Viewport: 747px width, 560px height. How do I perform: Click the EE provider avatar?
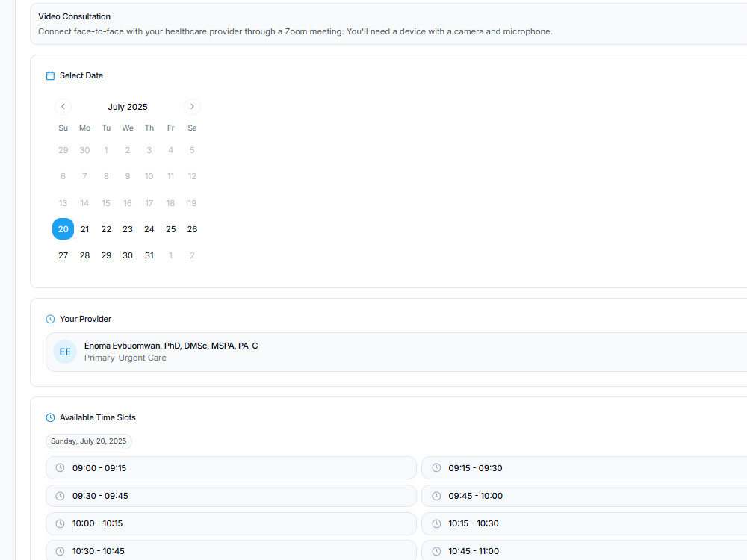[x=65, y=352]
